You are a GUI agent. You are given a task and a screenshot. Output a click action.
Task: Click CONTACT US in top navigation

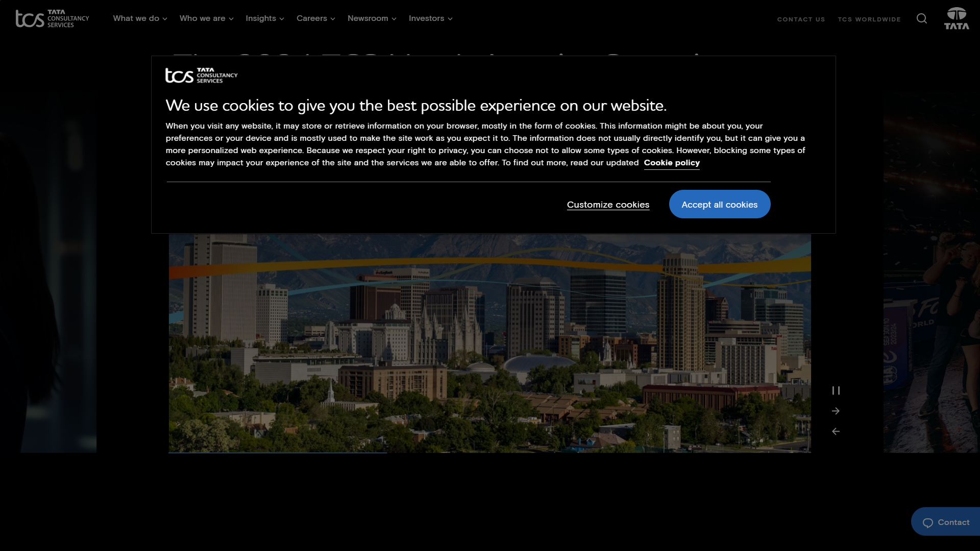[801, 19]
